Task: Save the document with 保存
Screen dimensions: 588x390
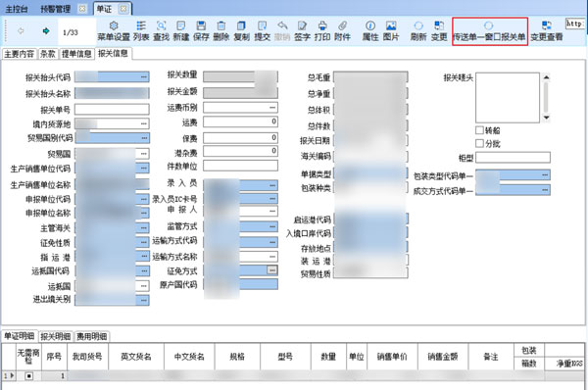Action: [201, 30]
